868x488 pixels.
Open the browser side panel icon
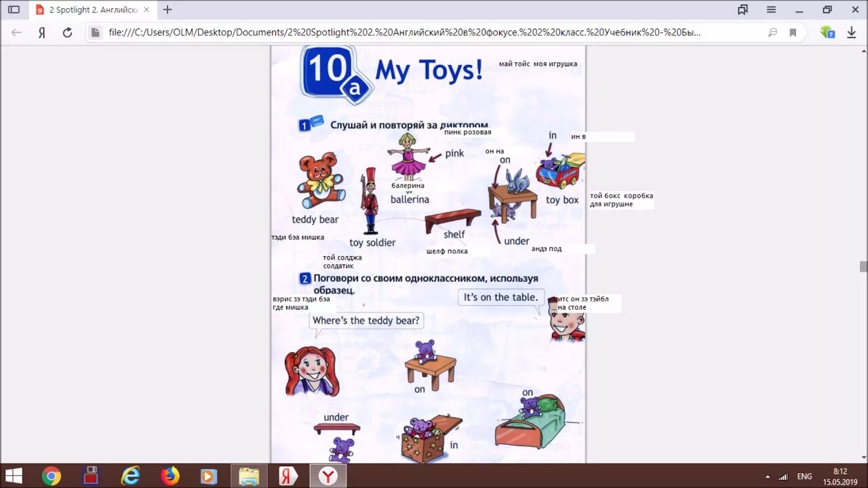pyautogui.click(x=14, y=9)
